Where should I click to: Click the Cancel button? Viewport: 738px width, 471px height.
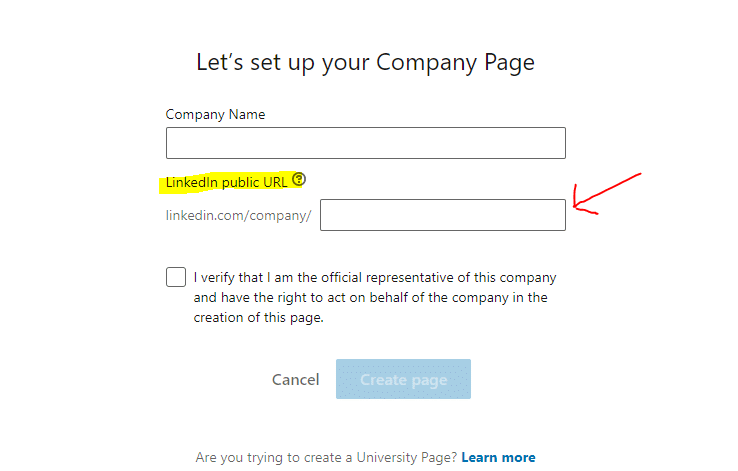click(x=296, y=379)
